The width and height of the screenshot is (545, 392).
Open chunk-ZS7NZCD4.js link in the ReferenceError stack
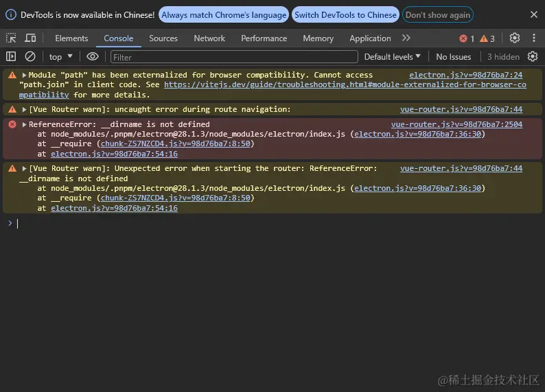coord(176,143)
